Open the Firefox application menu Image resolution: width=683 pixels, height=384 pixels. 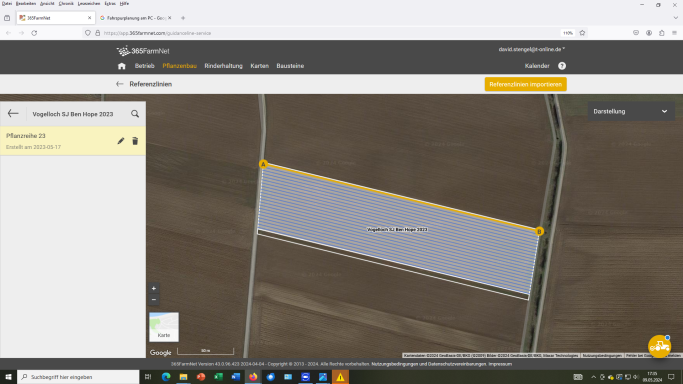(x=674, y=33)
